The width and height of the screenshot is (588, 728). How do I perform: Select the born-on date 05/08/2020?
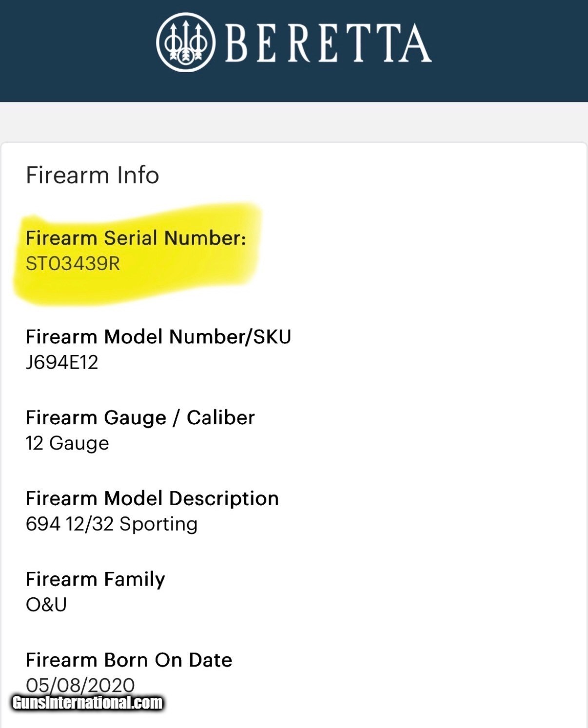[80, 684]
